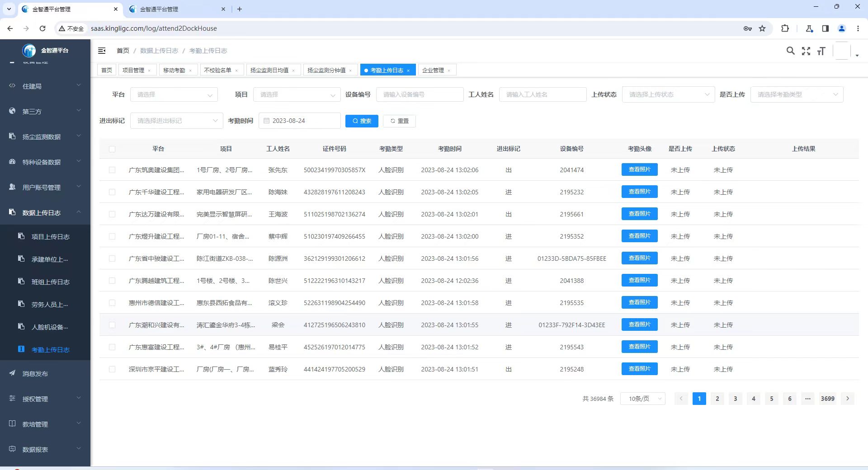Open the browser profile avatar icon
The width and height of the screenshot is (868, 470).
[x=842, y=28]
